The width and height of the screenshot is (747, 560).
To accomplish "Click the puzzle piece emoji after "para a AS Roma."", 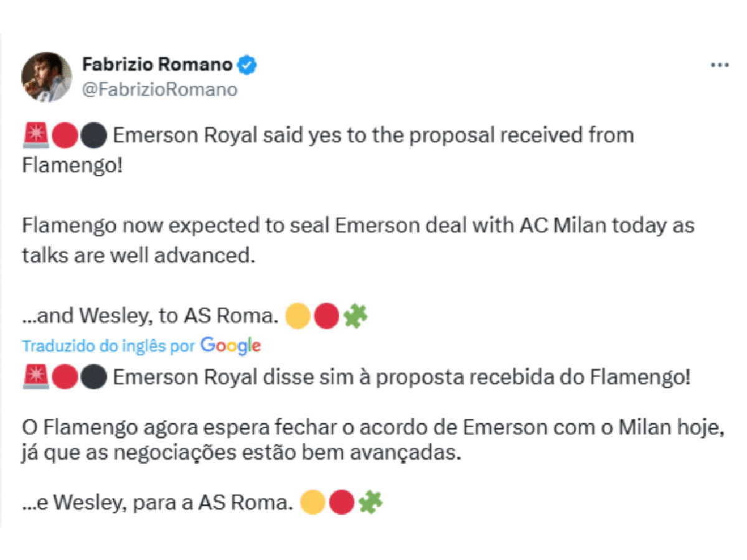I will point(371,502).
